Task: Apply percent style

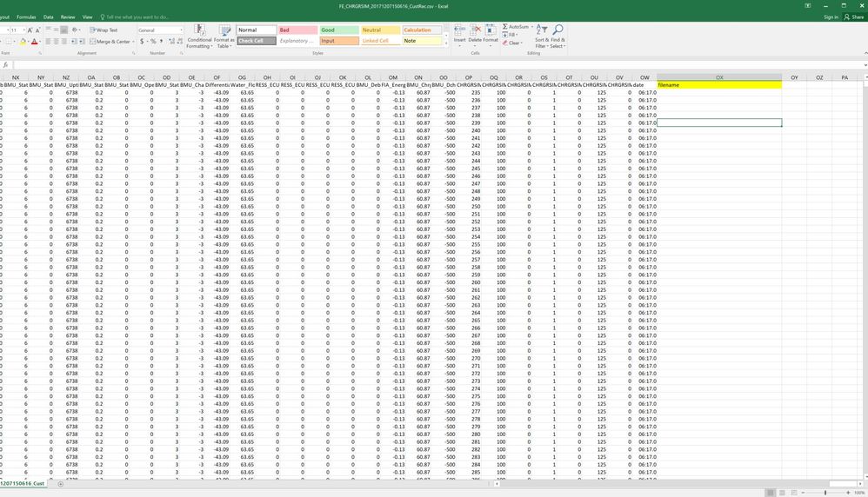Action: 153,42
